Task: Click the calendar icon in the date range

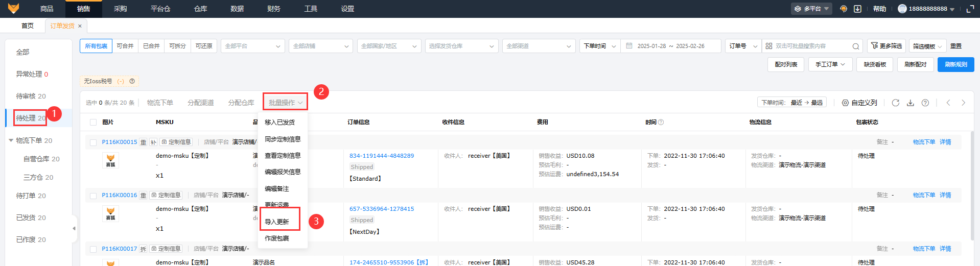Action: pos(629,46)
